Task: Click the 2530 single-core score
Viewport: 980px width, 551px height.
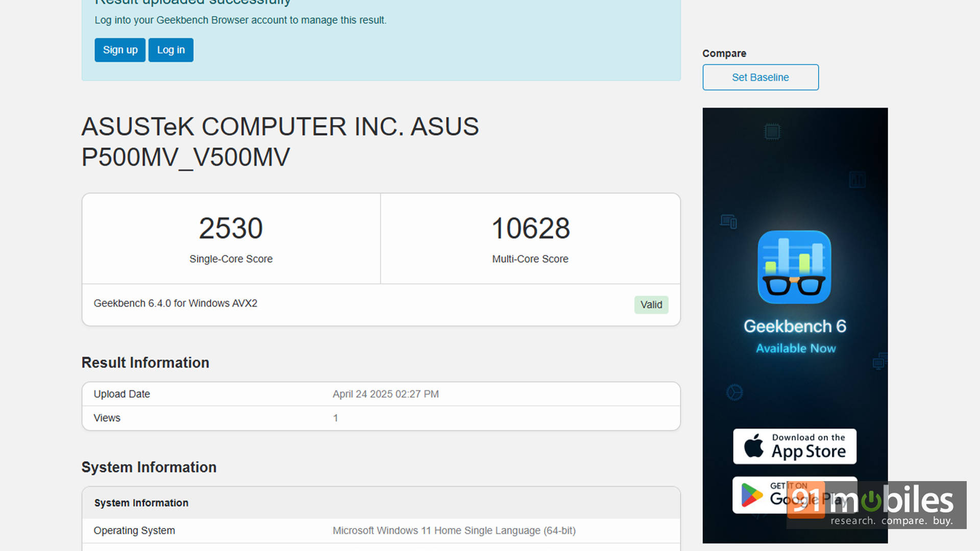Action: click(231, 228)
